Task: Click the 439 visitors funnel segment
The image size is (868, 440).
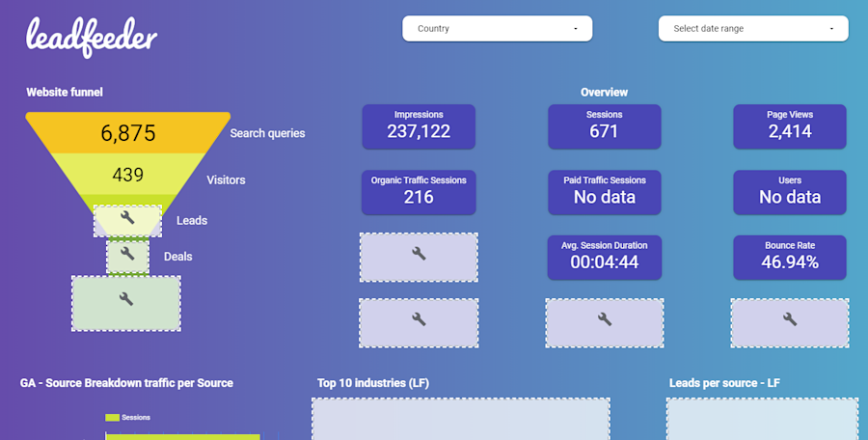Action: click(x=128, y=174)
